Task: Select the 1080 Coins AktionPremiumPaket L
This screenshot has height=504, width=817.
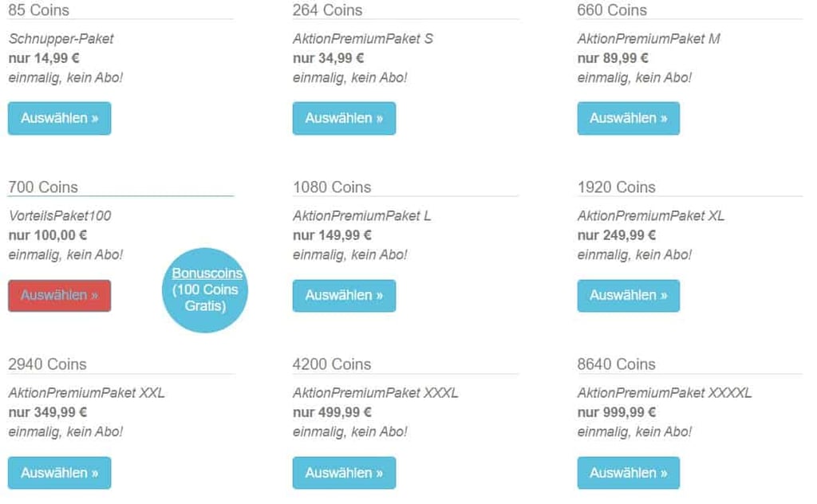Action: 344,296
